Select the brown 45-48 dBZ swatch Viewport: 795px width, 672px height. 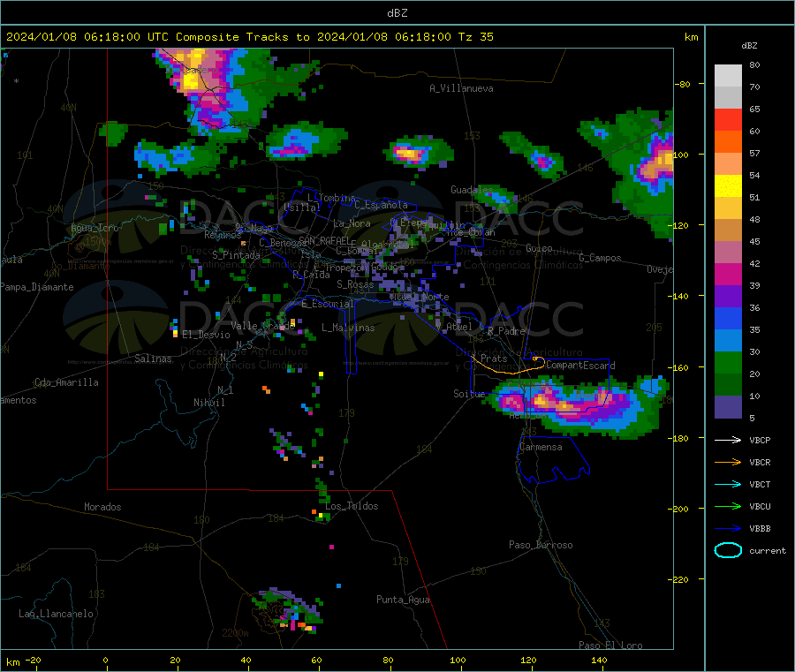728,230
